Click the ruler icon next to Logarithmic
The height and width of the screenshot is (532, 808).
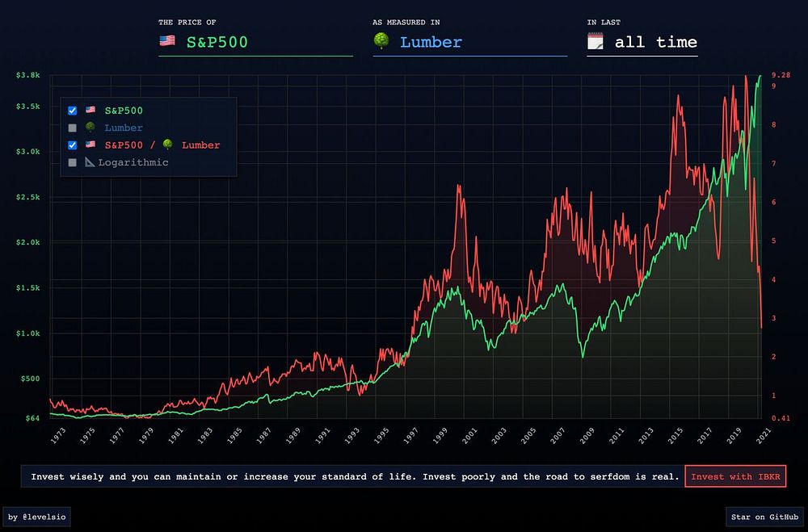[90, 162]
